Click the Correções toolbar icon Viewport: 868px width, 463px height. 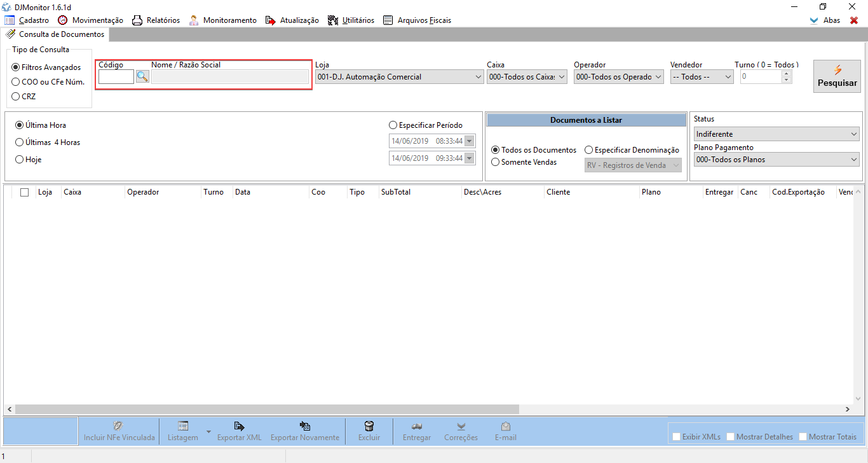pos(461,426)
